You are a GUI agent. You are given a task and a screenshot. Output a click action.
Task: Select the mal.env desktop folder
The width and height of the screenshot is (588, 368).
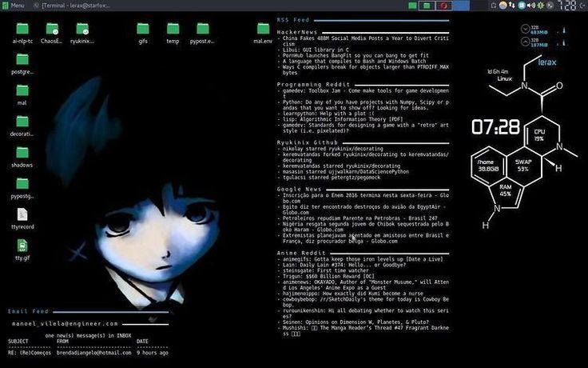[263, 33]
